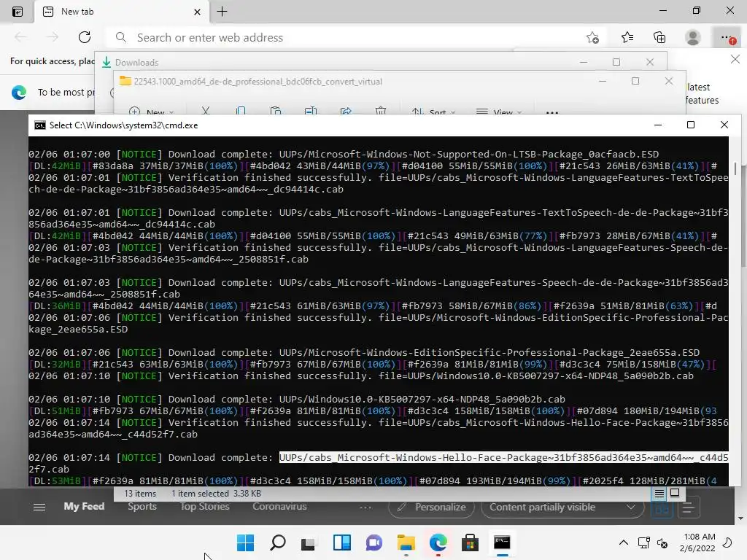The width and height of the screenshot is (747, 560).
Task: Click the Delete trash icon in Explorer
Action: click(381, 111)
